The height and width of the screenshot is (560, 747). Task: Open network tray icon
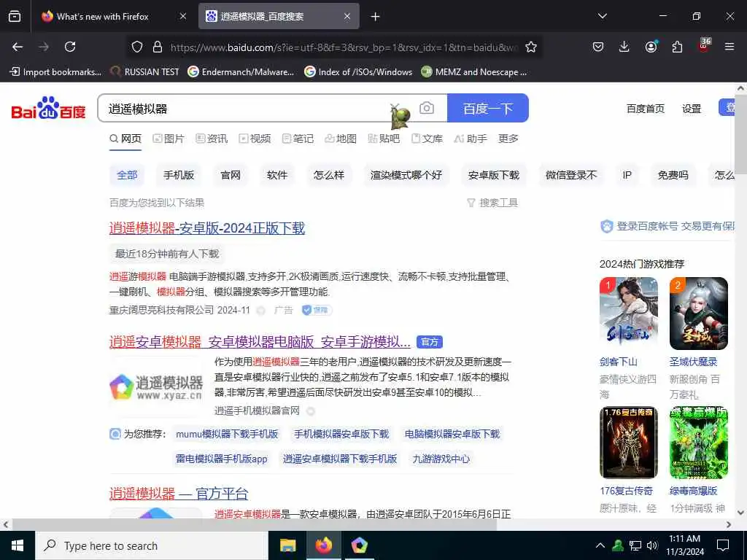tap(635, 545)
